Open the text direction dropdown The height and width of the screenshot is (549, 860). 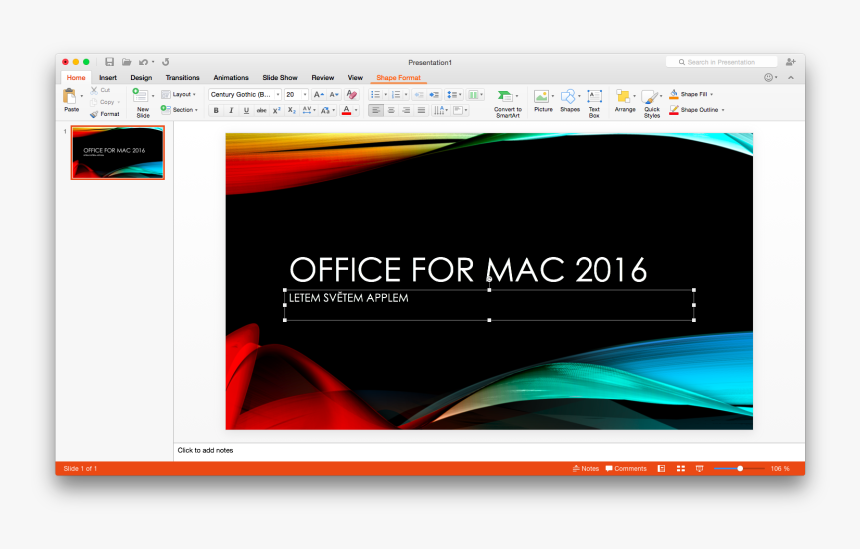[x=441, y=110]
